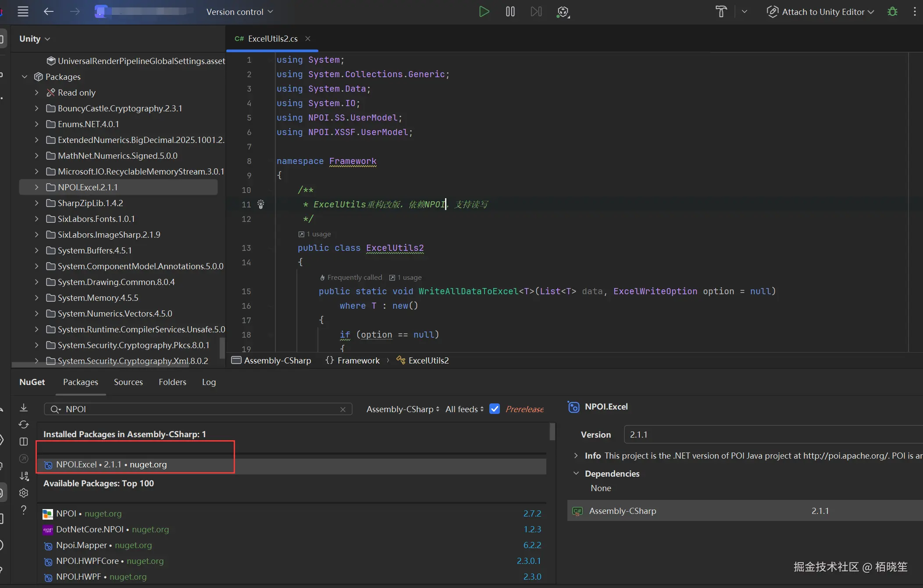Switch to the NuGet Sources tab

[128, 382]
